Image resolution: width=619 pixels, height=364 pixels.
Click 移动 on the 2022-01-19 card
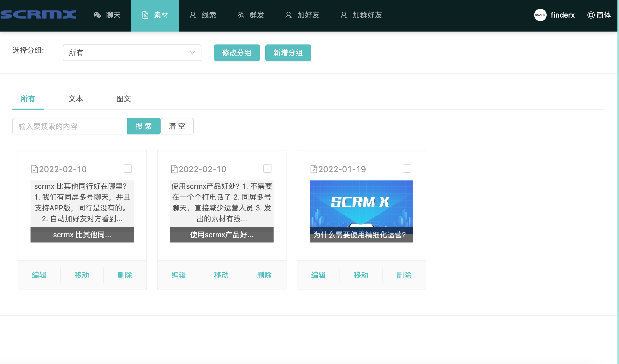pyautogui.click(x=361, y=275)
